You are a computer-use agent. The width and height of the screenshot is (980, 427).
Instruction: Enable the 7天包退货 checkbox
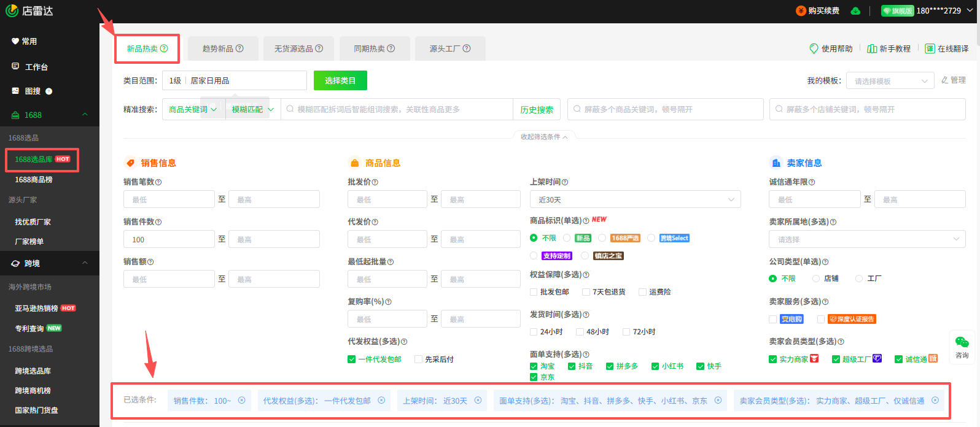[586, 292]
